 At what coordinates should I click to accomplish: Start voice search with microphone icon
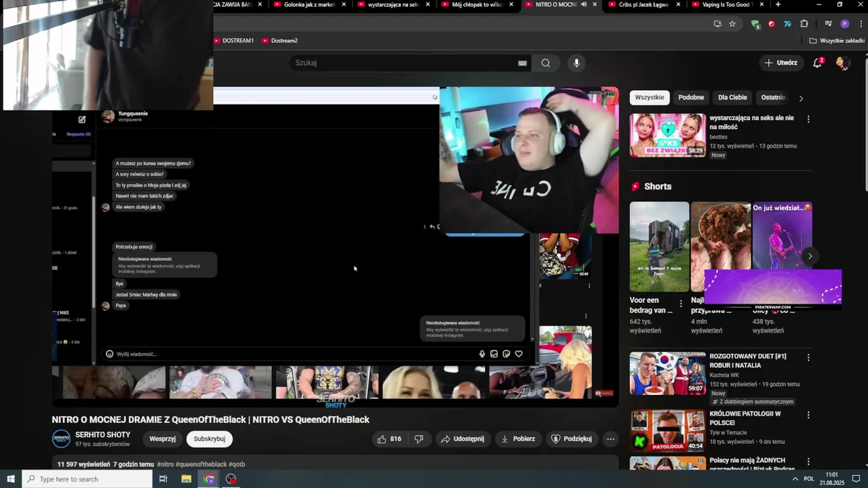click(576, 63)
